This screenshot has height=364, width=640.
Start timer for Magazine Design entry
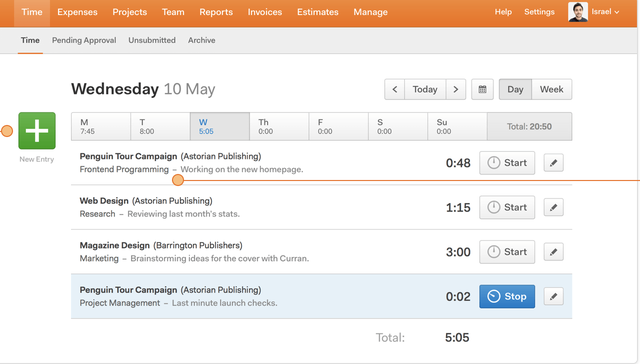tap(507, 252)
